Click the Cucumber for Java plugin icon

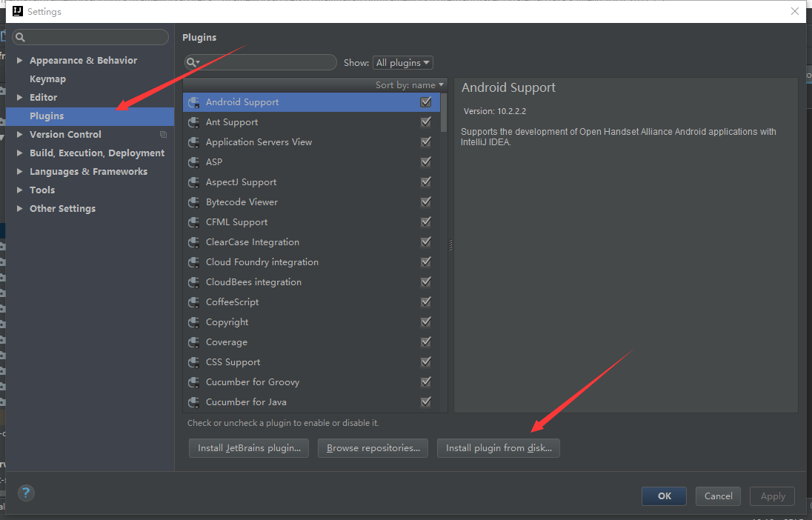pos(194,402)
